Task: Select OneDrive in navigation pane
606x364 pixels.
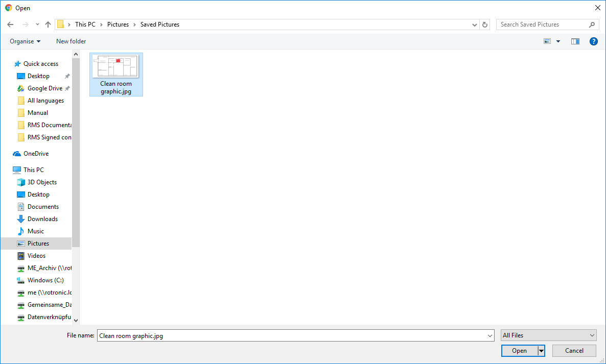Action: [x=31, y=154]
